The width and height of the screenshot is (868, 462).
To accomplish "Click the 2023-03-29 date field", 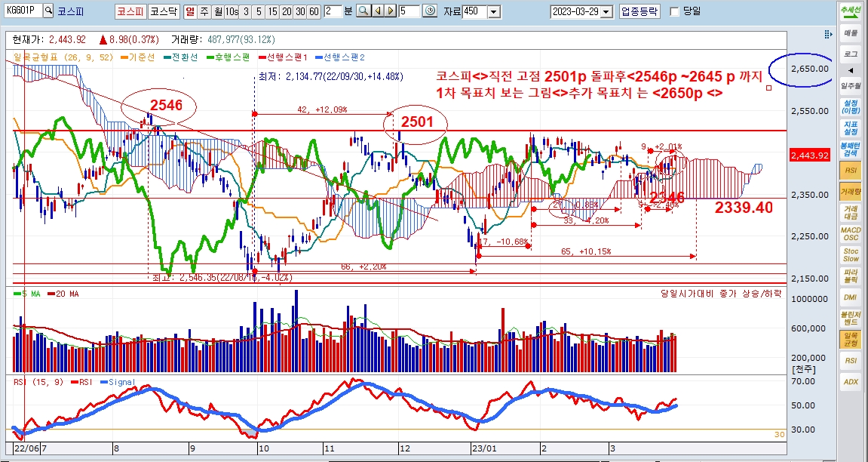I will [x=575, y=11].
